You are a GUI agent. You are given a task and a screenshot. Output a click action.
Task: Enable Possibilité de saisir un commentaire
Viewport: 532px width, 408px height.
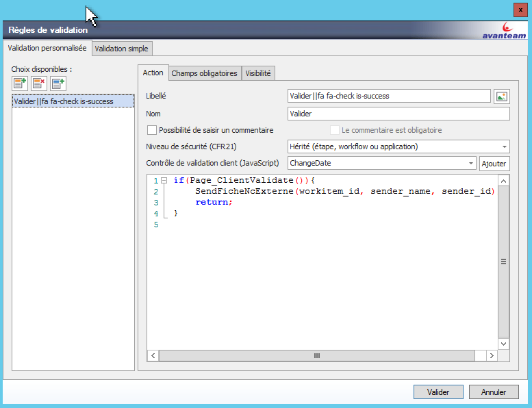coord(152,130)
